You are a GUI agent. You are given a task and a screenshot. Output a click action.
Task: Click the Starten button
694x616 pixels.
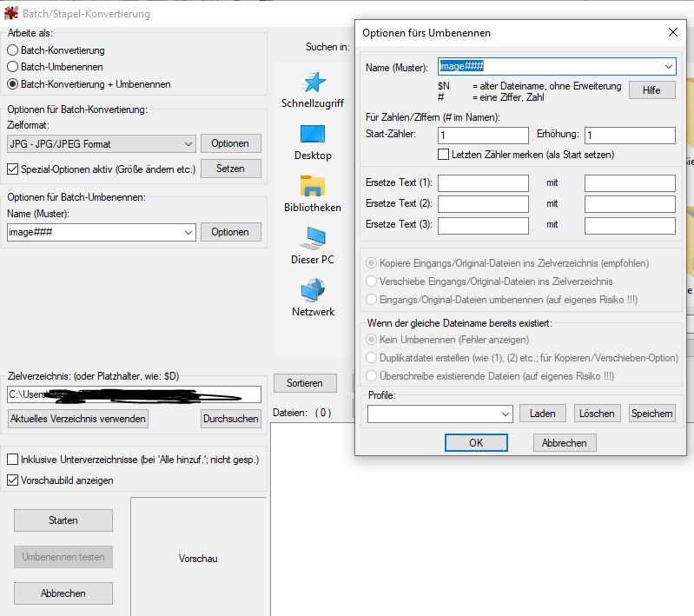coord(63,520)
